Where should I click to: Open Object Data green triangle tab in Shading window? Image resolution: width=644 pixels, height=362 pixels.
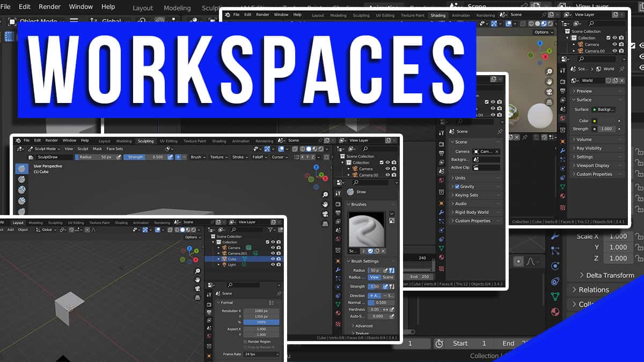coord(562,187)
